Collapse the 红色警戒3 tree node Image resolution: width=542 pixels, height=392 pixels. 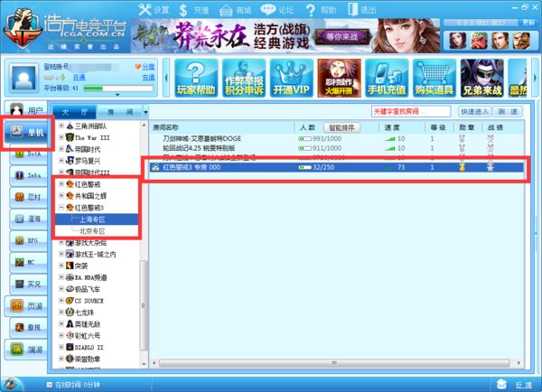point(61,208)
